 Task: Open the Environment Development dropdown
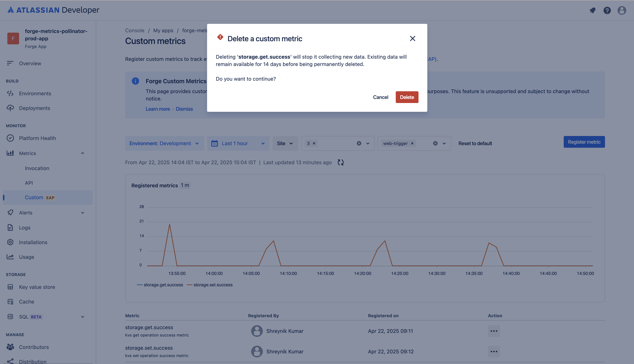[164, 143]
